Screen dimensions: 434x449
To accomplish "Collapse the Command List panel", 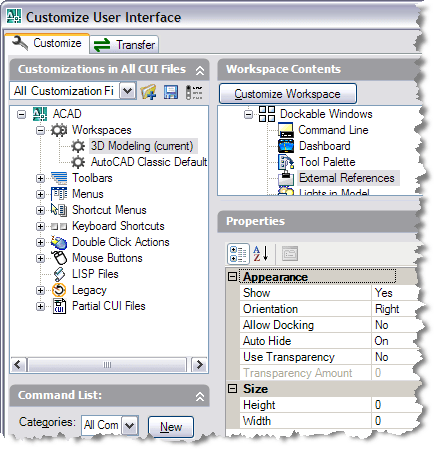I will [200, 396].
